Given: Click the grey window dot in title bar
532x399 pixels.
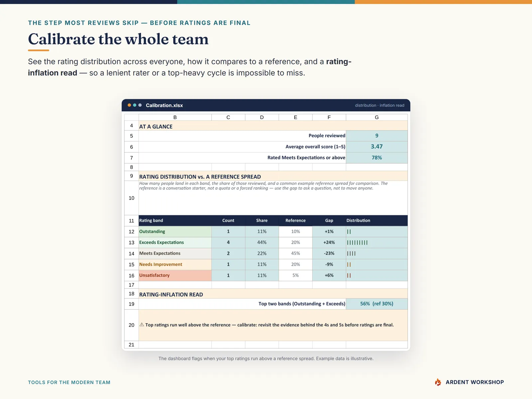Looking at the screenshot, I should click(140, 105).
